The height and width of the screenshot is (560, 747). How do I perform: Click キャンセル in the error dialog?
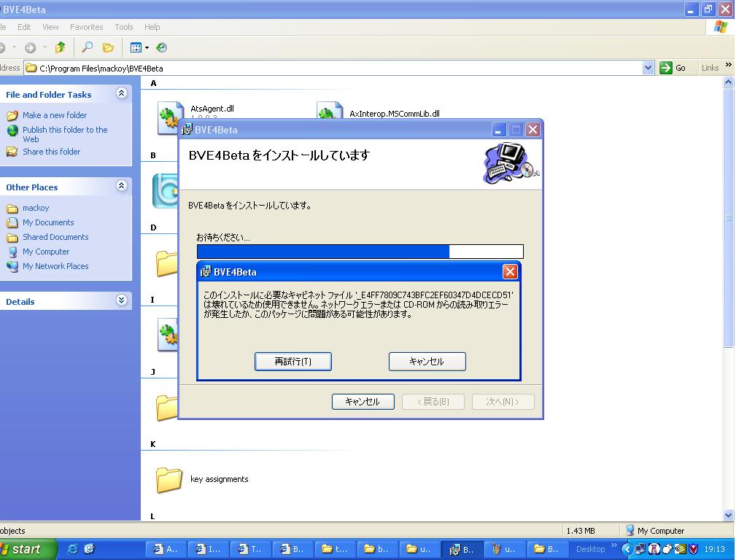[x=427, y=362]
